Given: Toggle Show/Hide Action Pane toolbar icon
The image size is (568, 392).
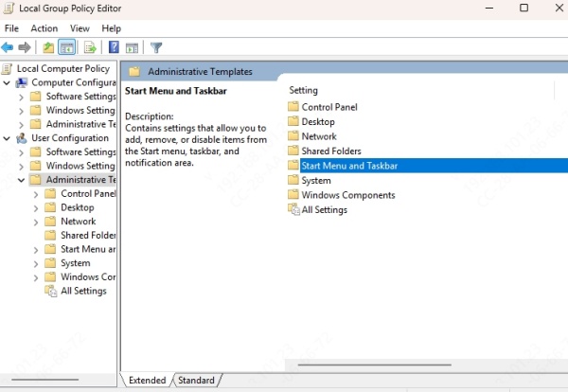Looking at the screenshot, I should tap(132, 47).
